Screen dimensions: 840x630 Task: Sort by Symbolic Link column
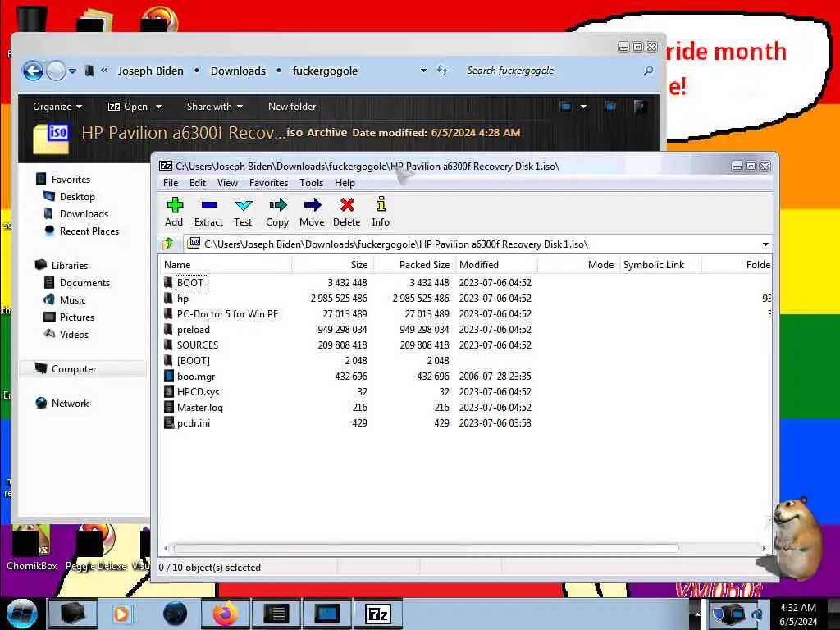[660, 265]
